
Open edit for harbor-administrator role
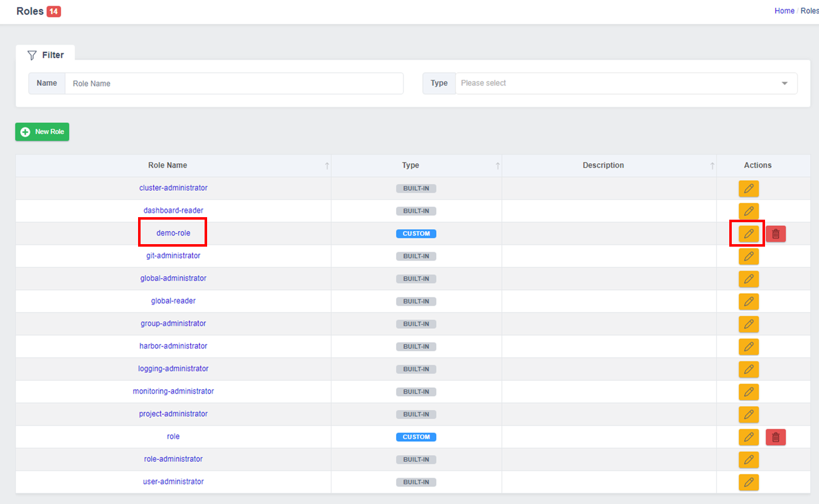tap(748, 346)
